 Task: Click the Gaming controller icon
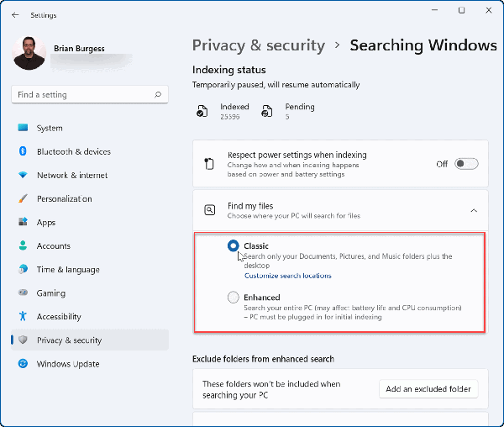(x=23, y=293)
